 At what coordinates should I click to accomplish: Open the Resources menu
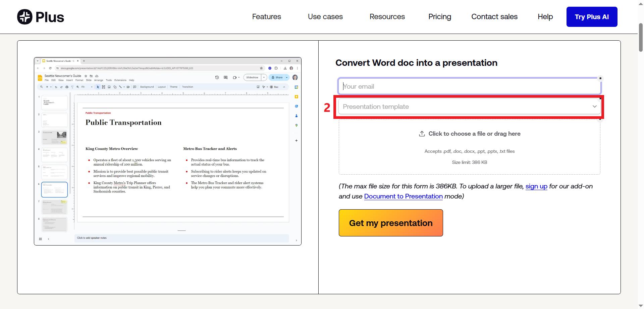387,17
